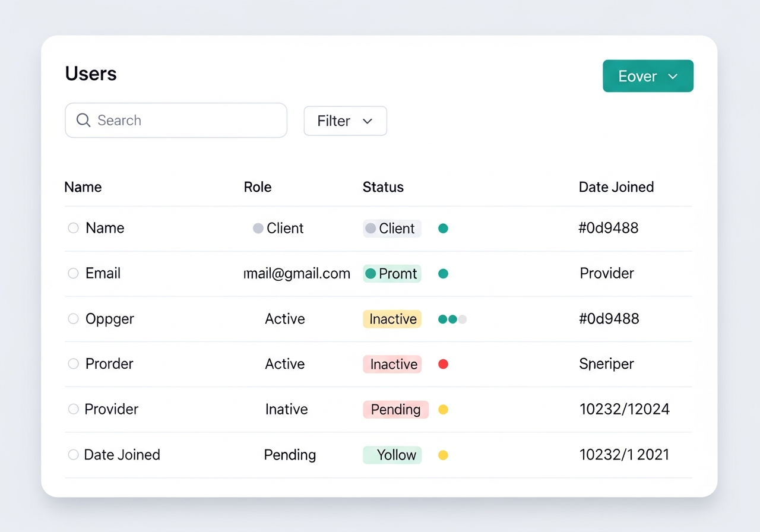The image size is (760, 532).
Task: Click the magnifier icon in Search field
Action: (84, 121)
